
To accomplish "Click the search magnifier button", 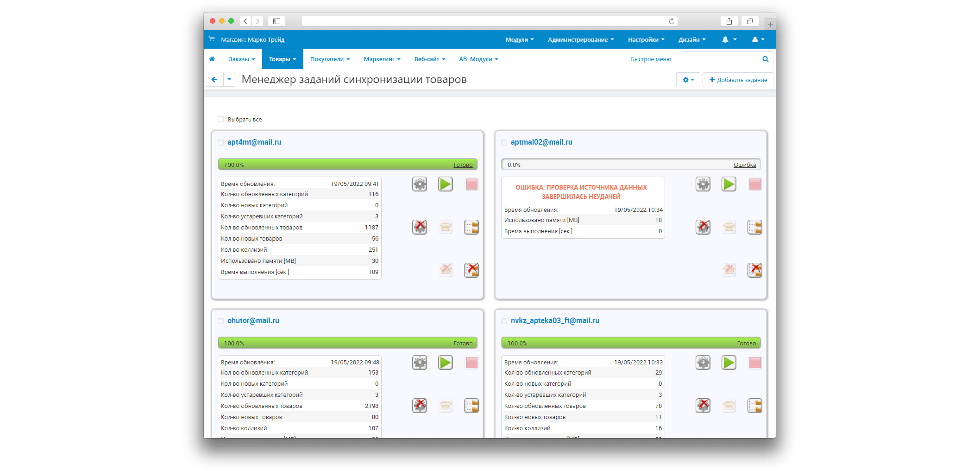I will point(766,59).
